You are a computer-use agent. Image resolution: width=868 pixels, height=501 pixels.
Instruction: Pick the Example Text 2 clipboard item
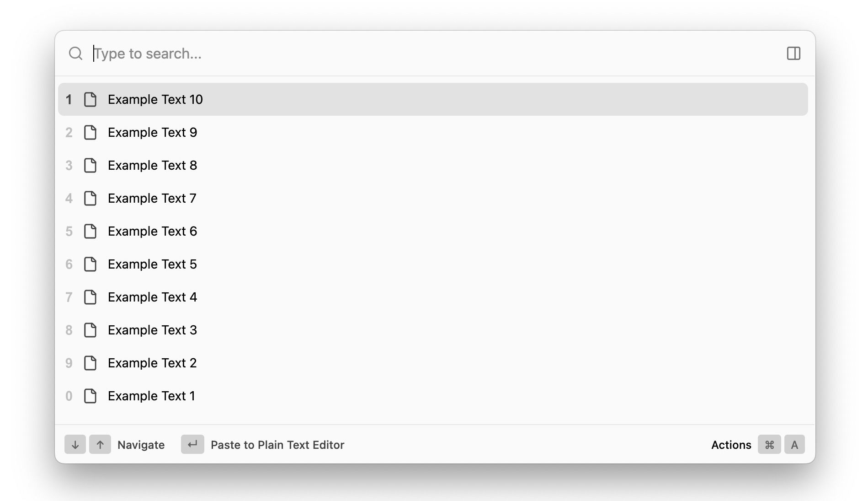[x=152, y=363]
